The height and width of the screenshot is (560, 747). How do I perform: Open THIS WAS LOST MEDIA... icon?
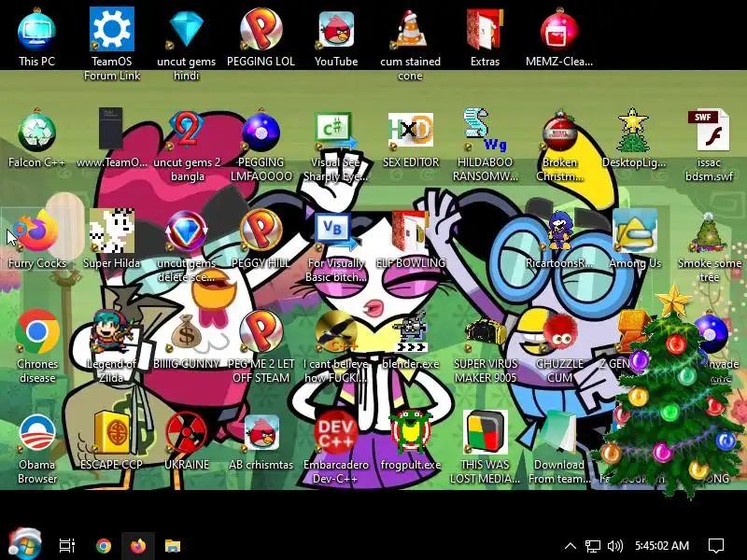tap(485, 432)
